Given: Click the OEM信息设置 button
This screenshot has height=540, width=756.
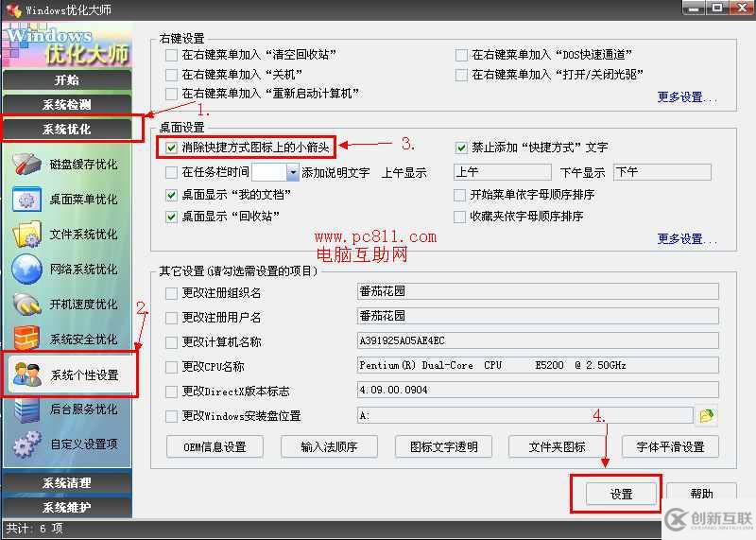Looking at the screenshot, I should (x=215, y=447).
